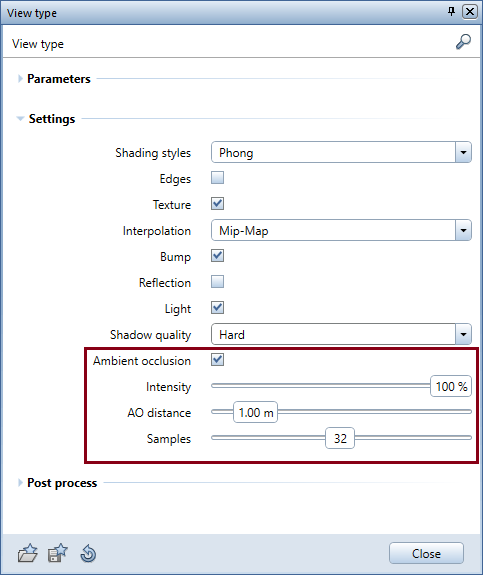Viewport: 483px width, 575px height.
Task: Close the View type palette
Action: [x=470, y=12]
